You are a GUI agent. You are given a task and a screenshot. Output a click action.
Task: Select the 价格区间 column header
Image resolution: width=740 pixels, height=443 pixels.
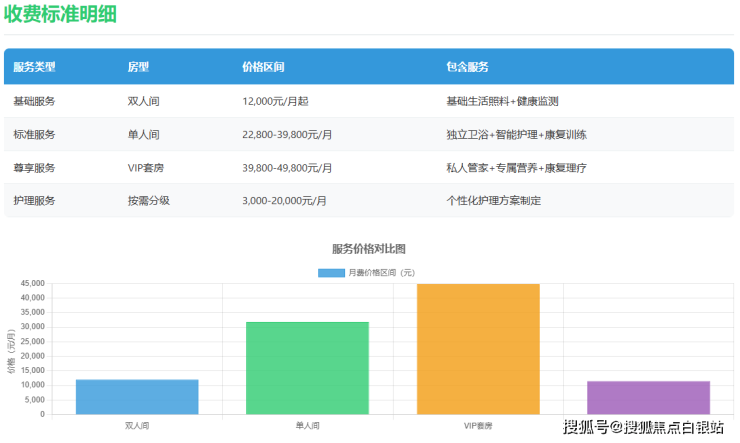point(263,67)
